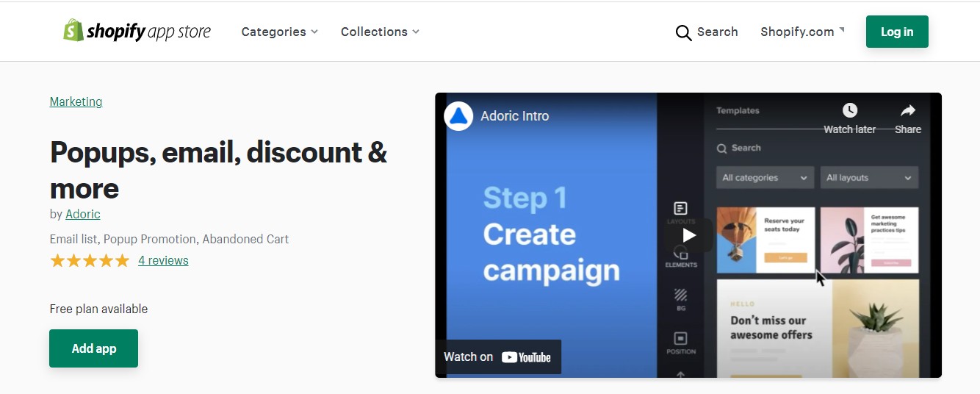Select the 'Reserve your seats today' template

point(765,240)
